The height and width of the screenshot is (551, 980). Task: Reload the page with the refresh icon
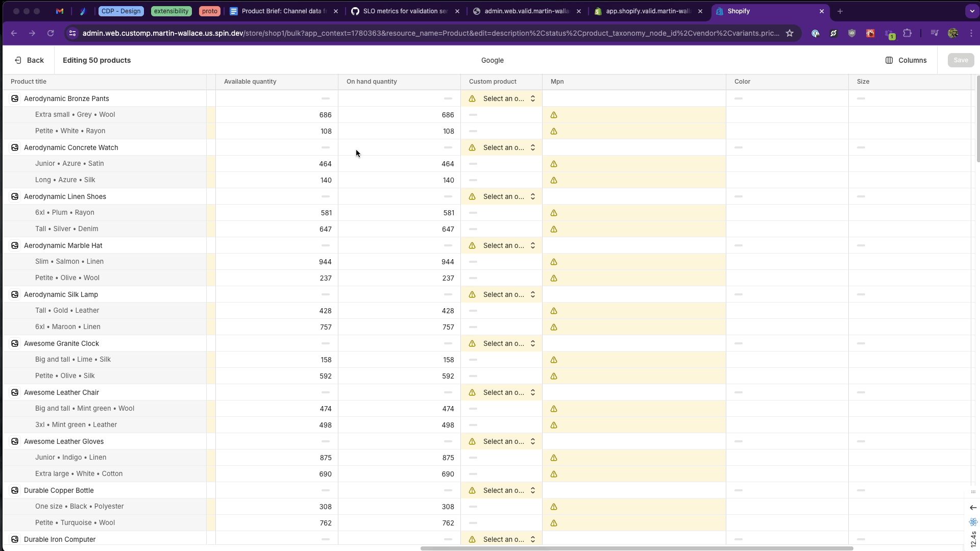click(51, 33)
